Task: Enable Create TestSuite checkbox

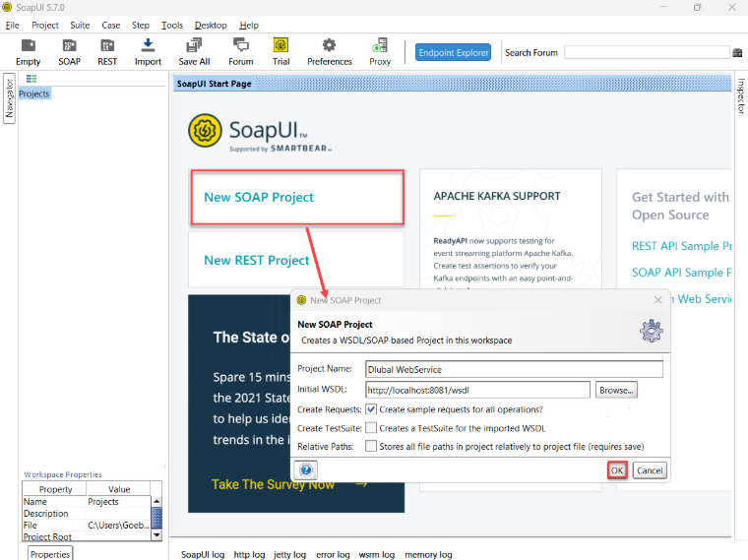Action: coord(371,428)
